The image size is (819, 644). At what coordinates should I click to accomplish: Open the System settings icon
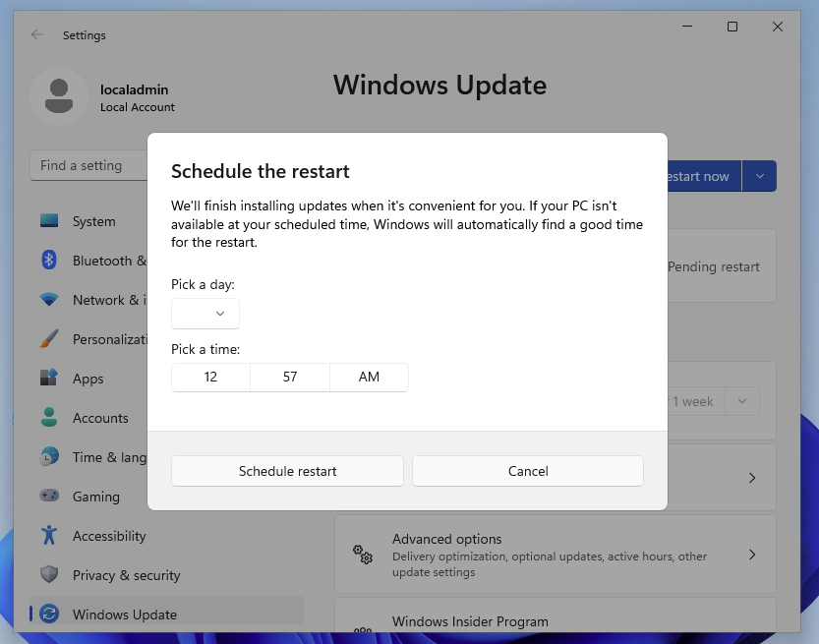pyautogui.click(x=49, y=221)
